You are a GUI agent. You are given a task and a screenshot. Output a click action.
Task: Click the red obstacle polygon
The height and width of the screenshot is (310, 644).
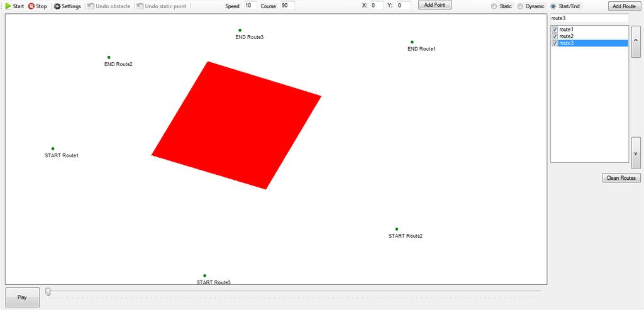(x=236, y=125)
